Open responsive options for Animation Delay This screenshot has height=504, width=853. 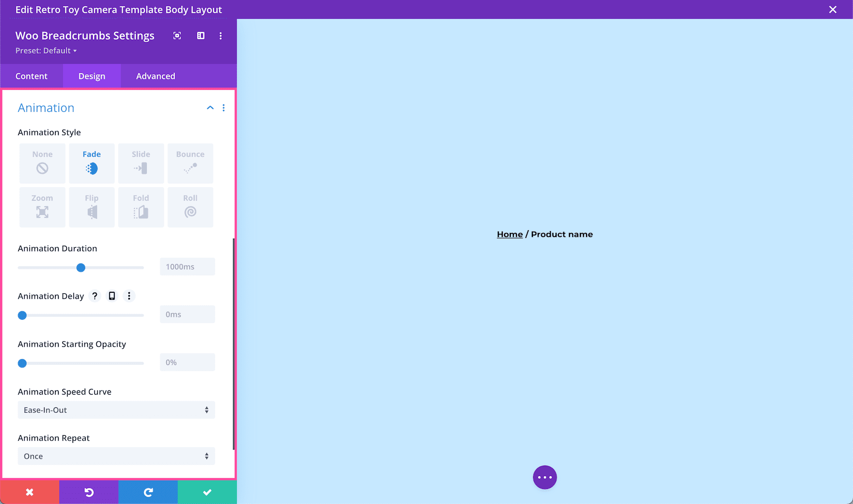(111, 296)
